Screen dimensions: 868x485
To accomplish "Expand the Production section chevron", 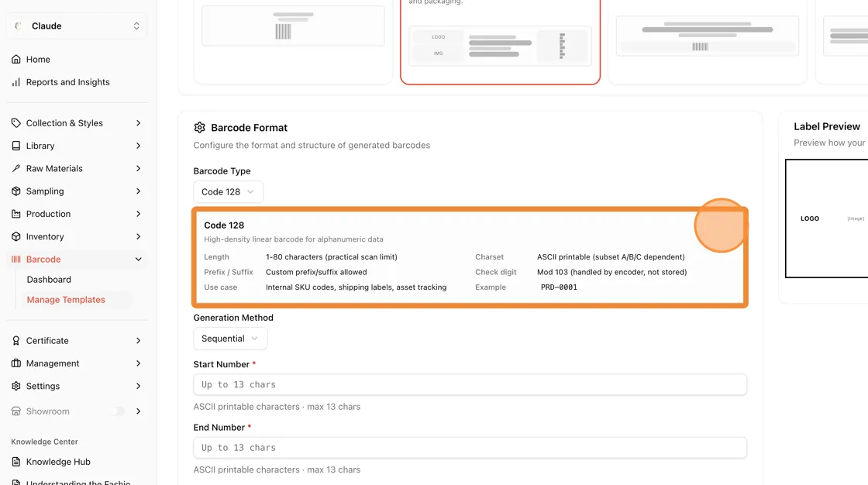I will point(139,214).
